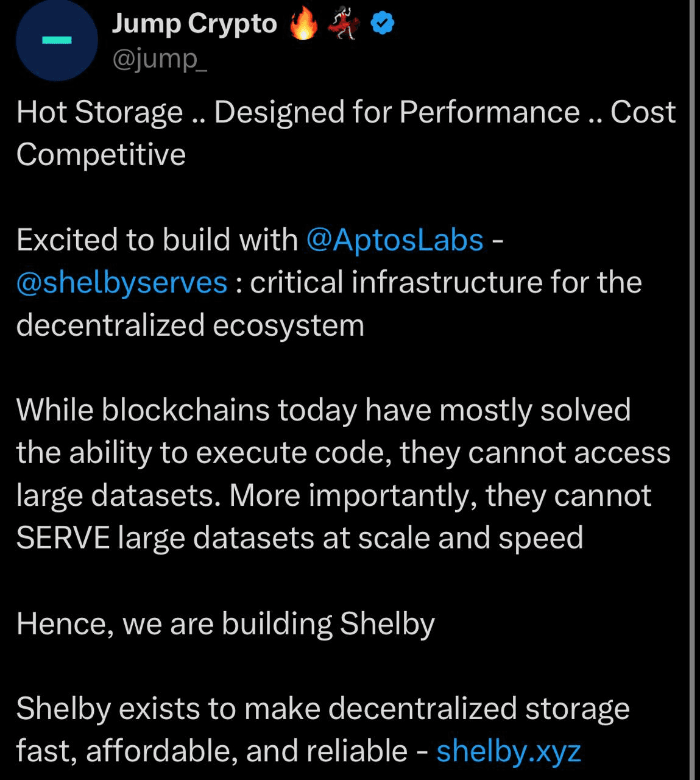700x780 pixels.
Task: Click the 'decentralized ecosystem' line
Action: pos(190,325)
